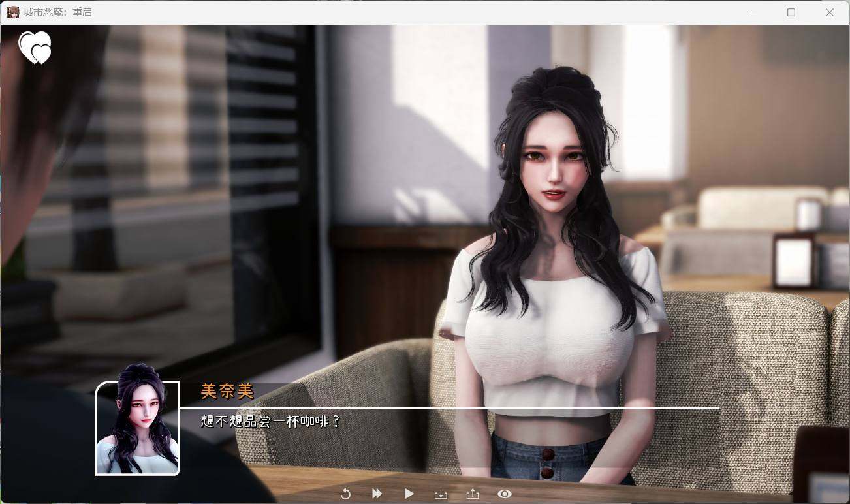Image resolution: width=850 pixels, height=504 pixels.
Task: Minimize the game window
Action: click(x=753, y=12)
